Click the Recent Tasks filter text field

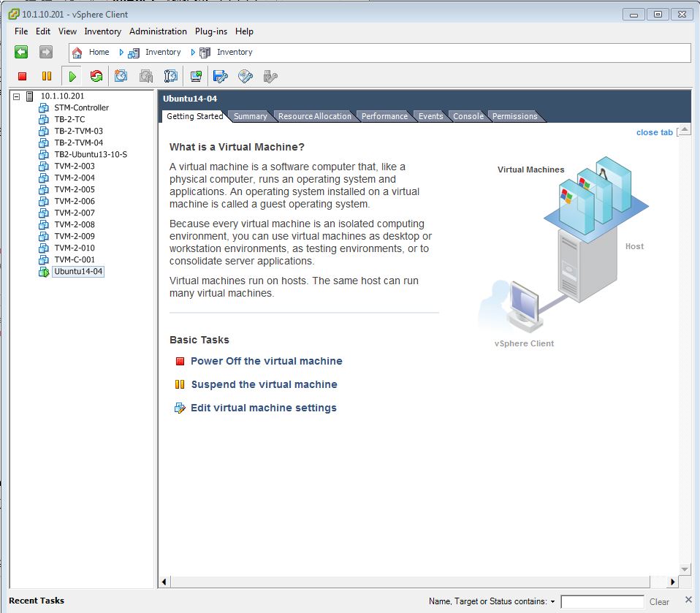(x=602, y=602)
